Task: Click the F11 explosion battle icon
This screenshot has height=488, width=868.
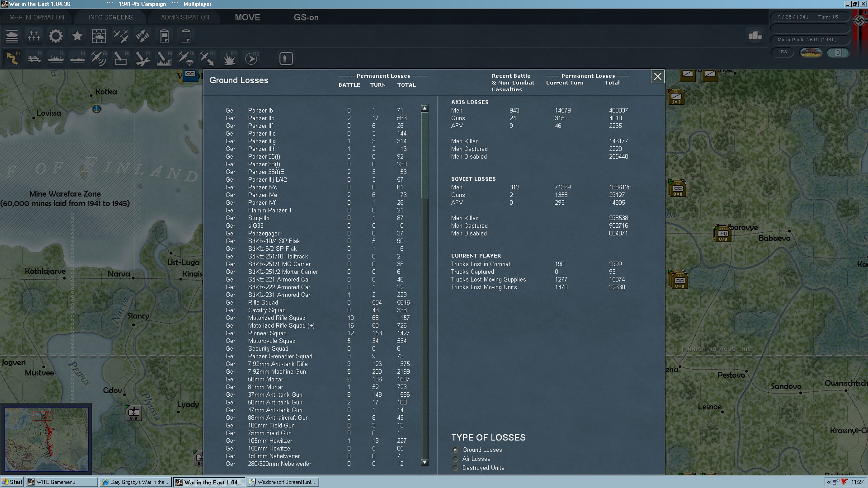Action: pyautogui.click(x=230, y=58)
